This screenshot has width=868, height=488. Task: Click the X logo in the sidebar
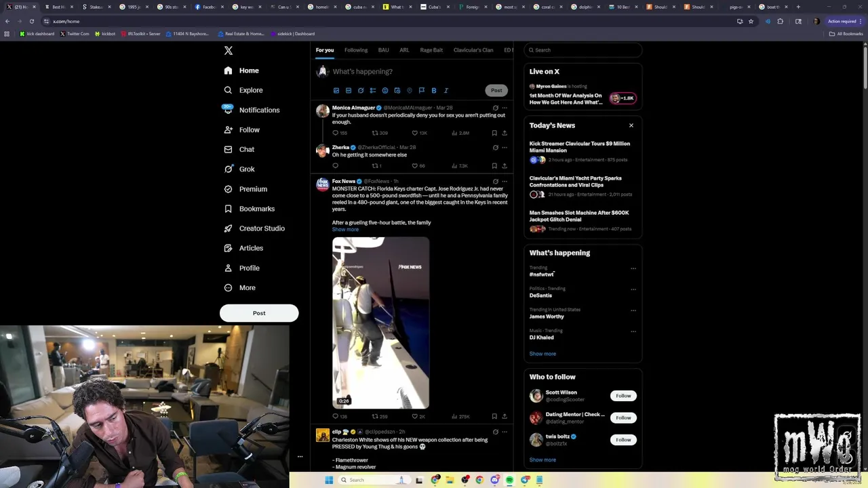tap(229, 50)
